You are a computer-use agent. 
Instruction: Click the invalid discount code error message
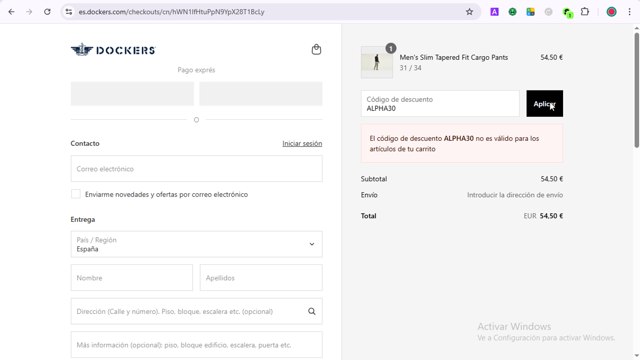pos(462,144)
